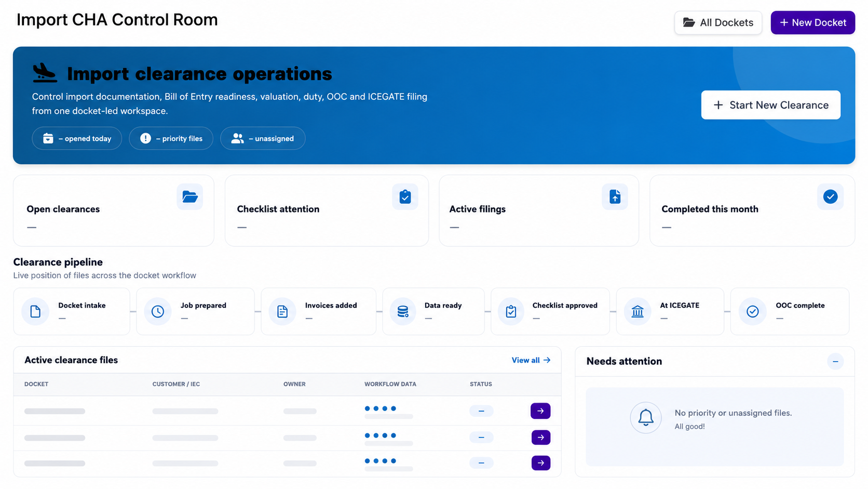The image size is (868, 489).
Task: Select the Invoices added pipeline stage
Action: click(x=319, y=311)
